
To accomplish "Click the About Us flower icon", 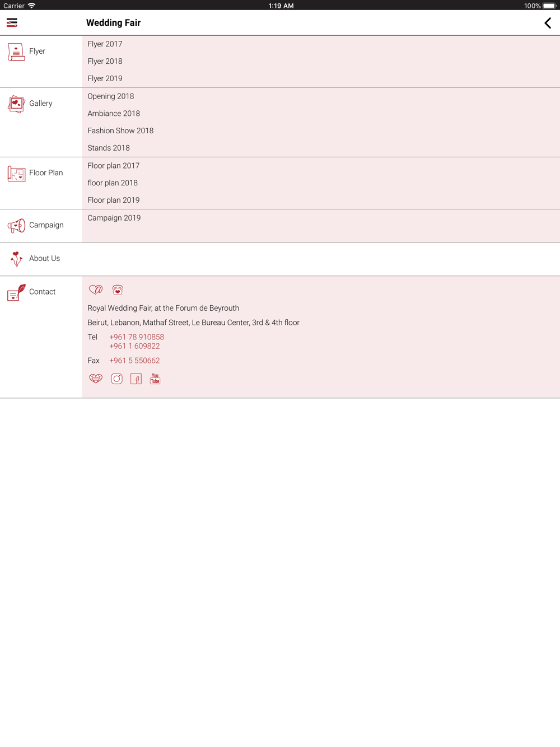I will pyautogui.click(x=16, y=259).
